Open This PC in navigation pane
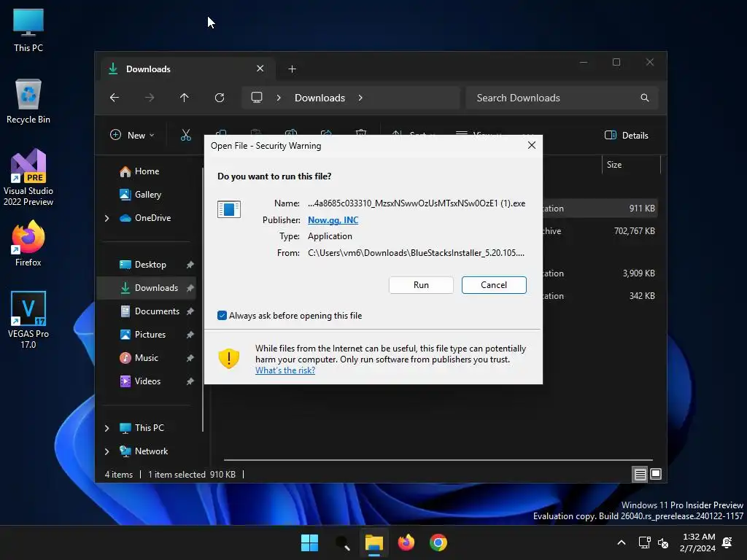 coord(149,427)
